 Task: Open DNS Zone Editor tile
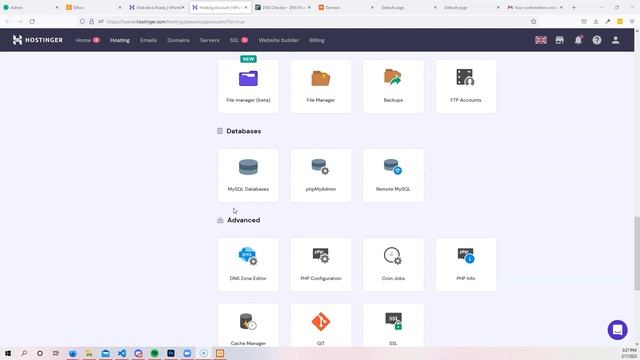(248, 264)
